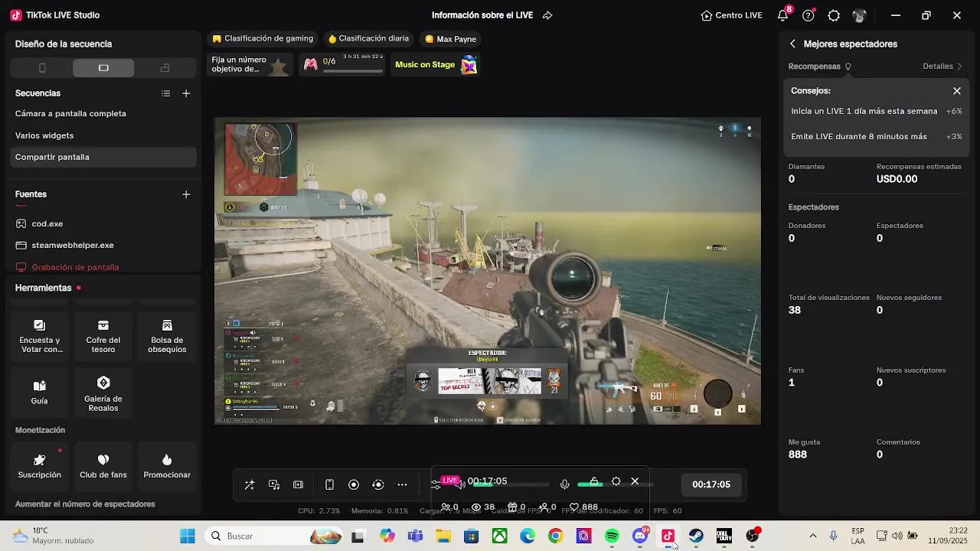Open Club de fans tool
Screen dimensions: 980x551
coord(103,466)
